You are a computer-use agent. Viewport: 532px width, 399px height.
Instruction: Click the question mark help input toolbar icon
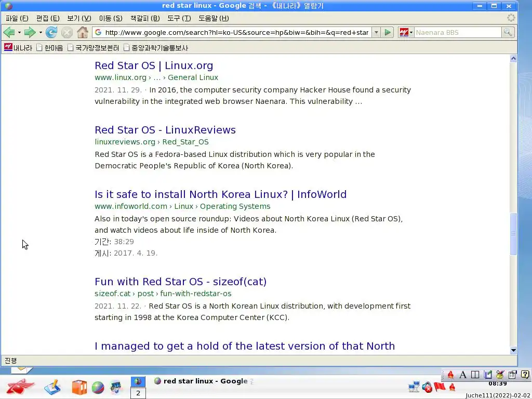[525, 375]
